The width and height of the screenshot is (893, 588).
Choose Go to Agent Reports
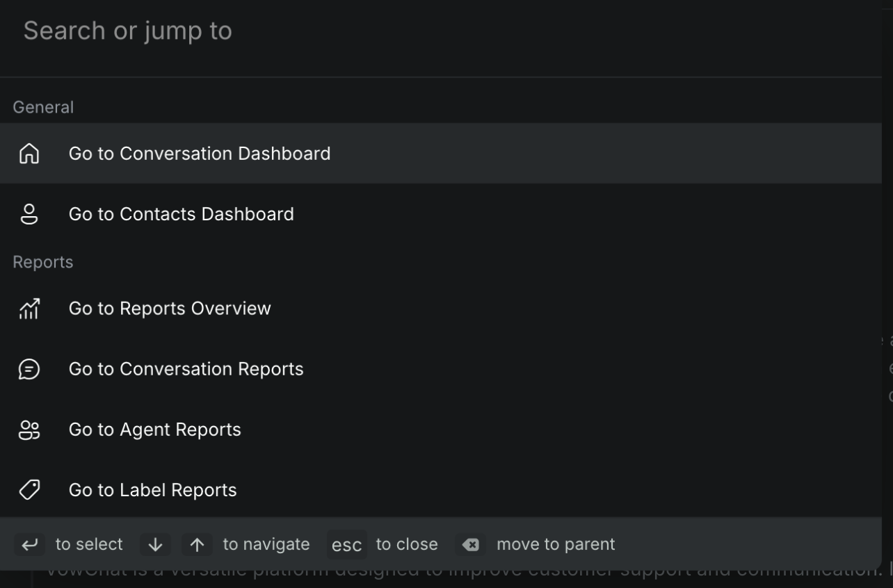pyautogui.click(x=154, y=430)
